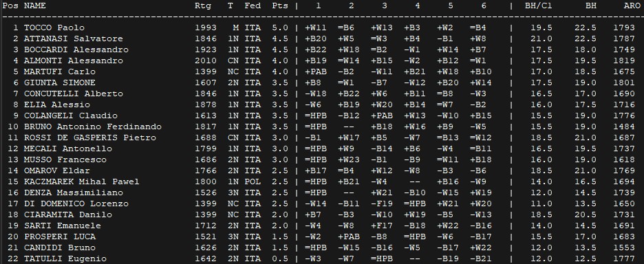The image size is (644, 264).
Task: Click ARO value 1819 for ALMONTI
Action: 632,60
